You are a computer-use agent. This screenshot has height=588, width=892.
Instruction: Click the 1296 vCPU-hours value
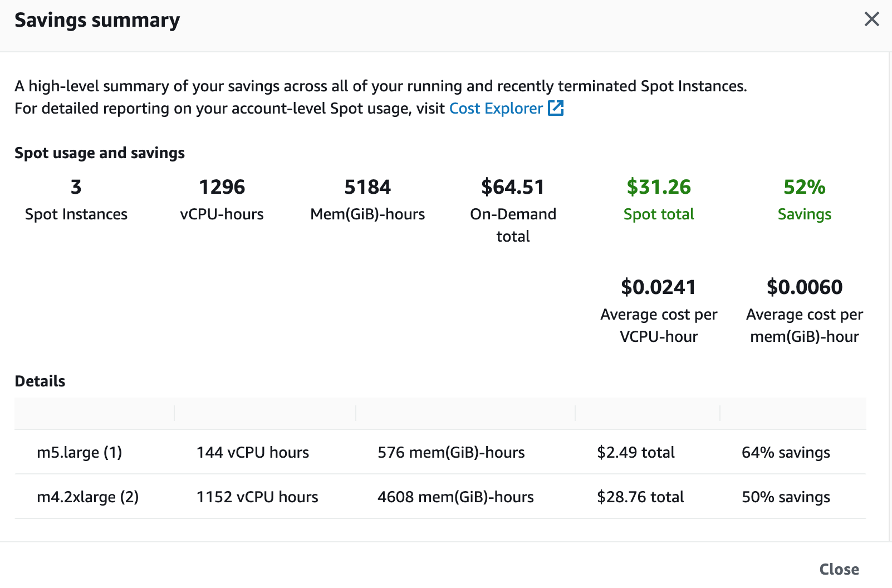click(222, 187)
